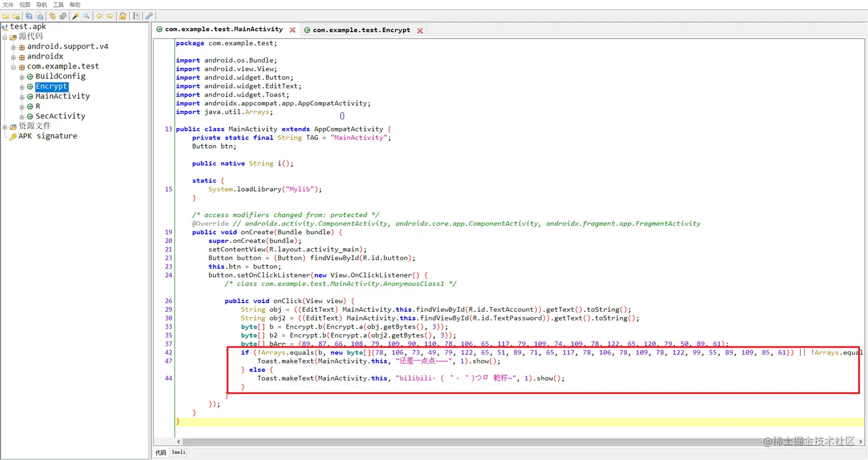Image resolution: width=868 pixels, height=460 pixels.
Task: Click the save all toolbar icon
Action: (x=29, y=16)
